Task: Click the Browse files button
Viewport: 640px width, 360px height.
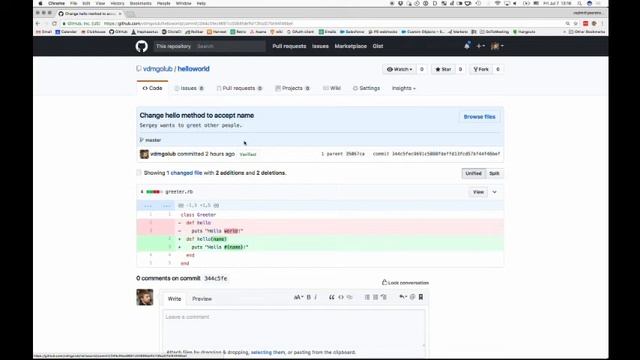Action: [x=479, y=117]
